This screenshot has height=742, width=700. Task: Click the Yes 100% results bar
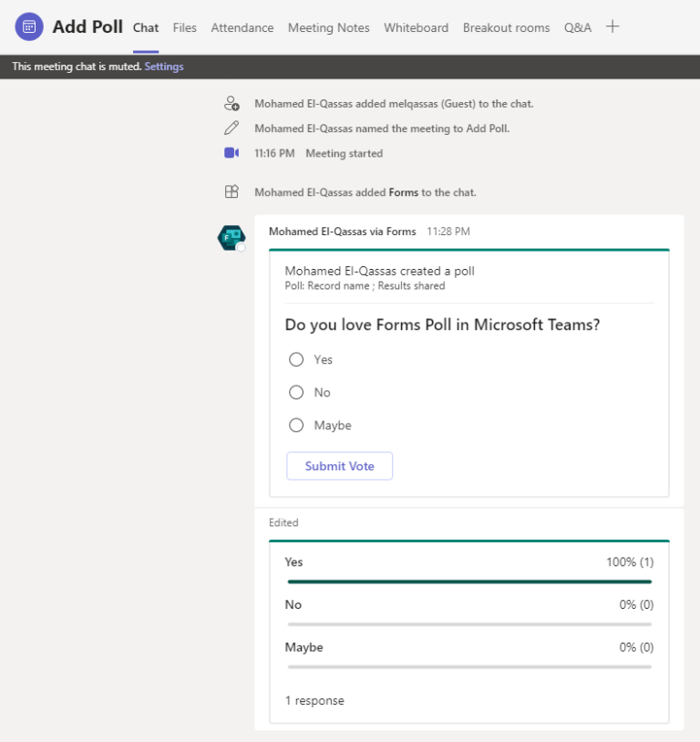pos(469,575)
